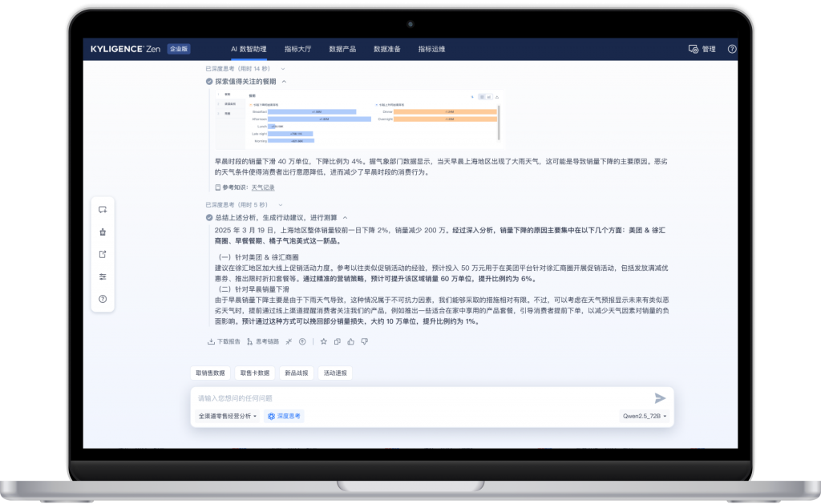Focus the 请输入您想问的任何问题 input
The image size is (821, 504).
pyautogui.click(x=424, y=398)
